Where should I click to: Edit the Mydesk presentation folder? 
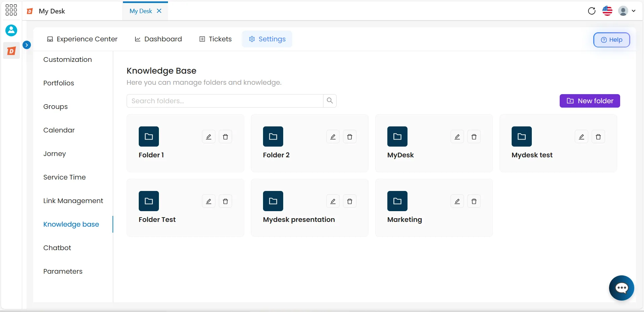[x=333, y=201]
